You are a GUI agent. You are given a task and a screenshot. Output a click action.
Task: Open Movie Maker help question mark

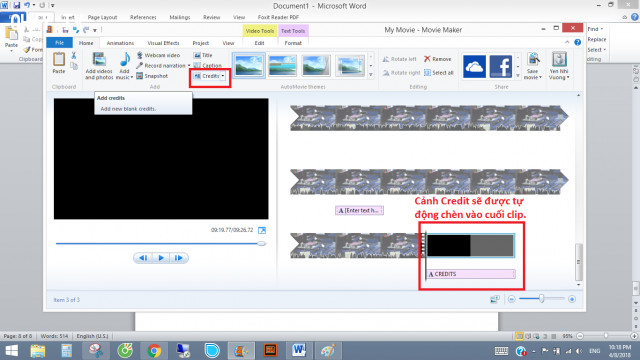click(578, 42)
